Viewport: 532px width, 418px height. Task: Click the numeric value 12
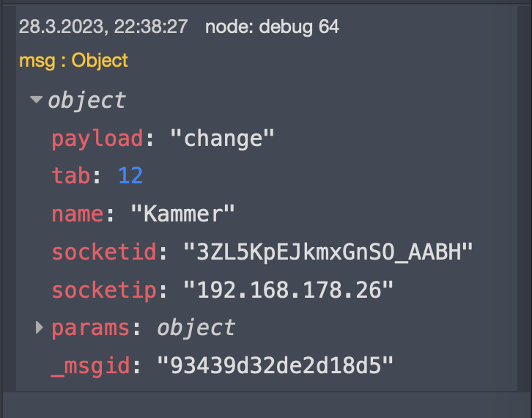[x=130, y=176]
